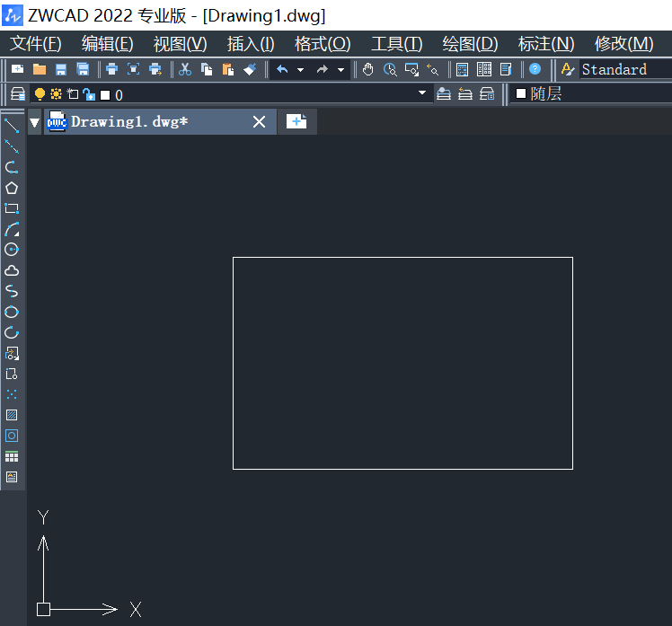672x626 pixels.
Task: Open the Design Center icon
Action: coord(484,69)
